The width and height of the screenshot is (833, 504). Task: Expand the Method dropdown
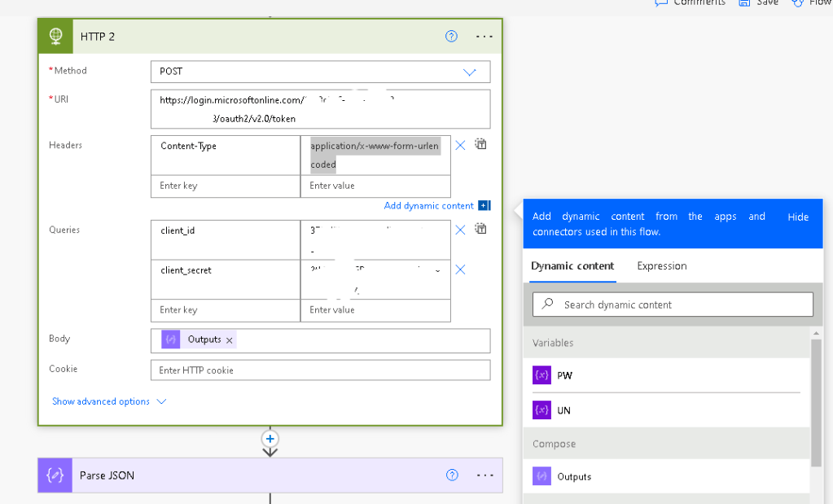(x=469, y=72)
